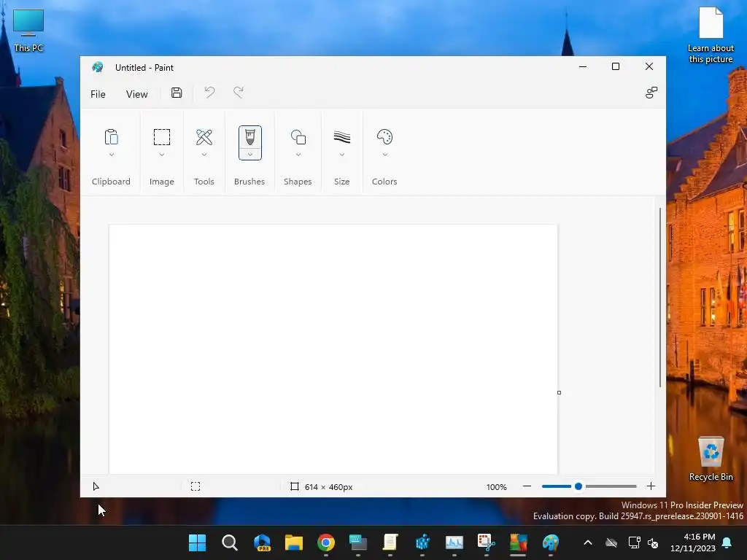This screenshot has width=747, height=560.
Task: Open the File menu
Action: click(98, 94)
